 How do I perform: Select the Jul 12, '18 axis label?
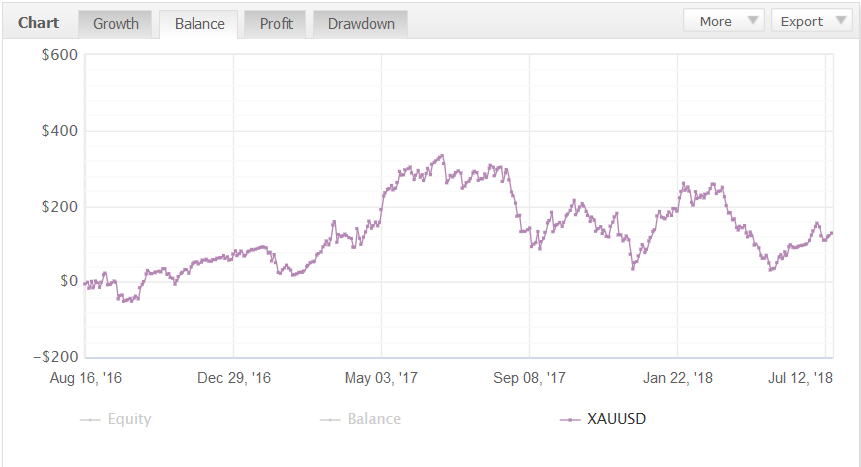800,378
